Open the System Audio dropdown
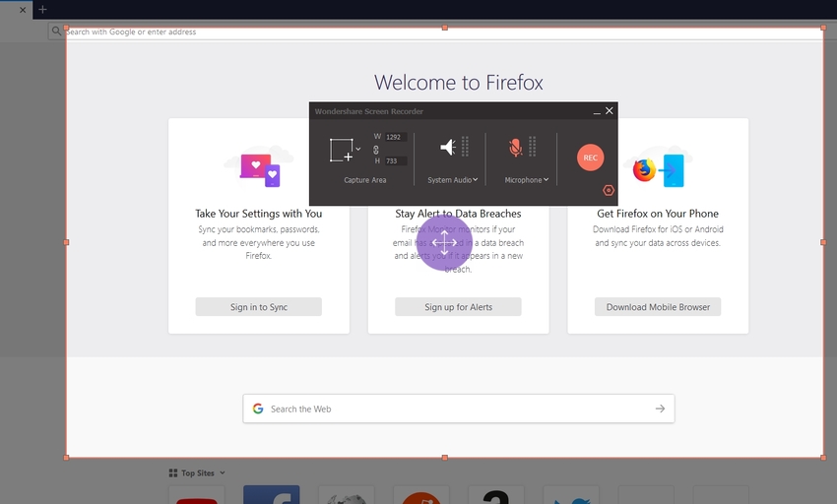Image resolution: width=837 pixels, height=504 pixels. (453, 180)
